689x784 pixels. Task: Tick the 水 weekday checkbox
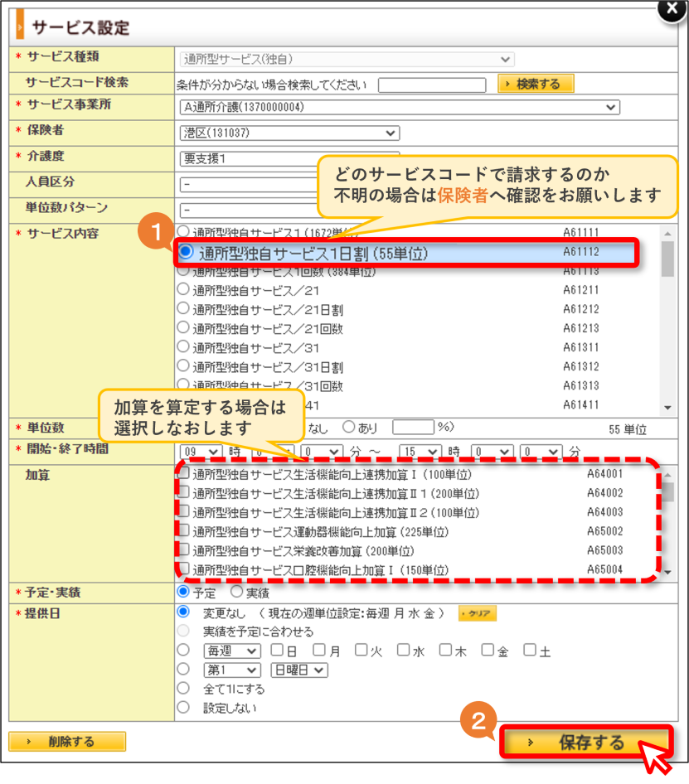[403, 650]
